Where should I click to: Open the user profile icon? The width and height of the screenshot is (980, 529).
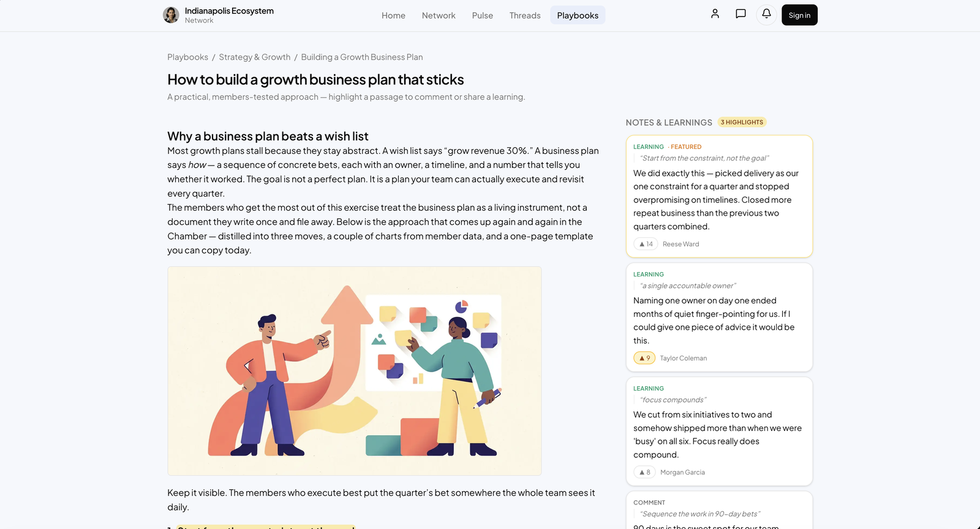pos(715,15)
